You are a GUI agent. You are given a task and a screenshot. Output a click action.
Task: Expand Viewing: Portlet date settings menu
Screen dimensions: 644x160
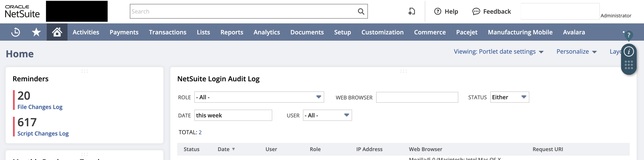point(498,52)
